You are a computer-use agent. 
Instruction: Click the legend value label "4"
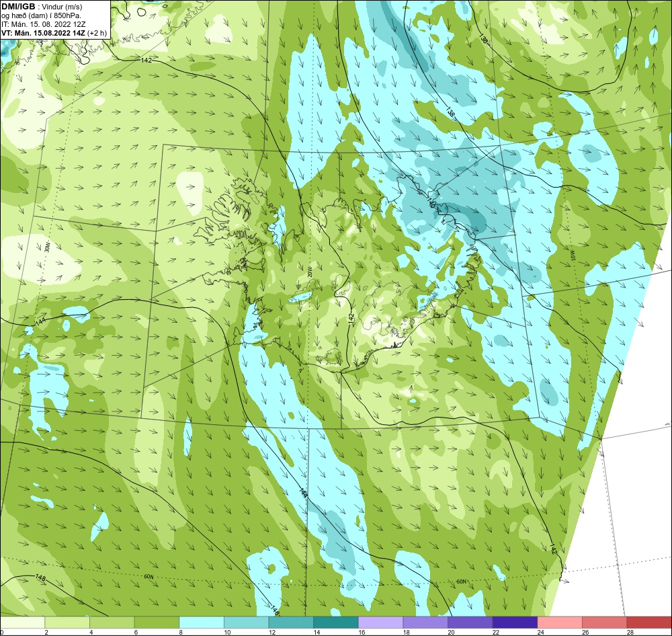coord(91,633)
